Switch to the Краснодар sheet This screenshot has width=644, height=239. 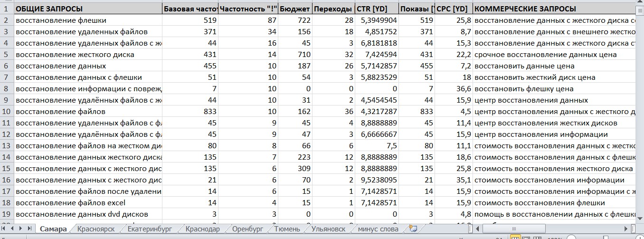coord(203,229)
